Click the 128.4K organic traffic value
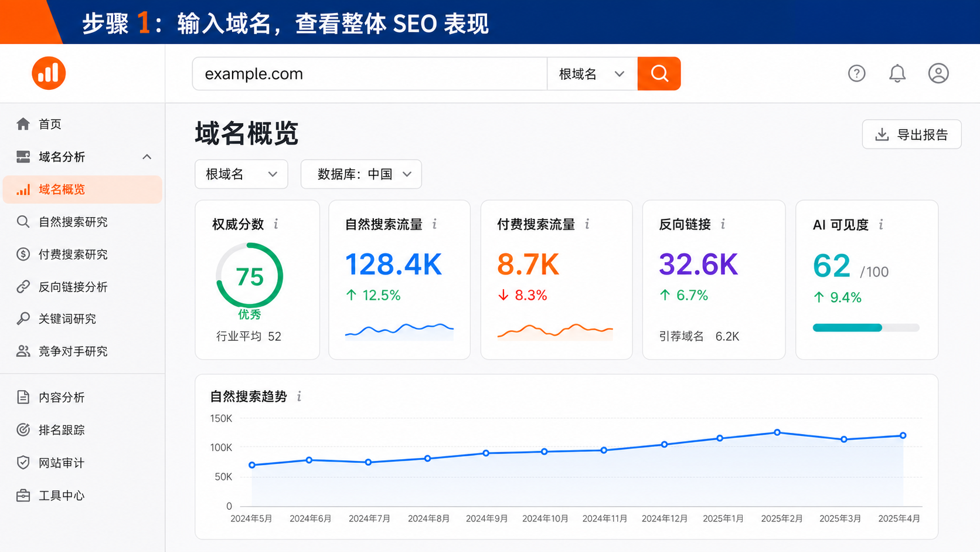The height and width of the screenshot is (552, 980). pos(393,265)
